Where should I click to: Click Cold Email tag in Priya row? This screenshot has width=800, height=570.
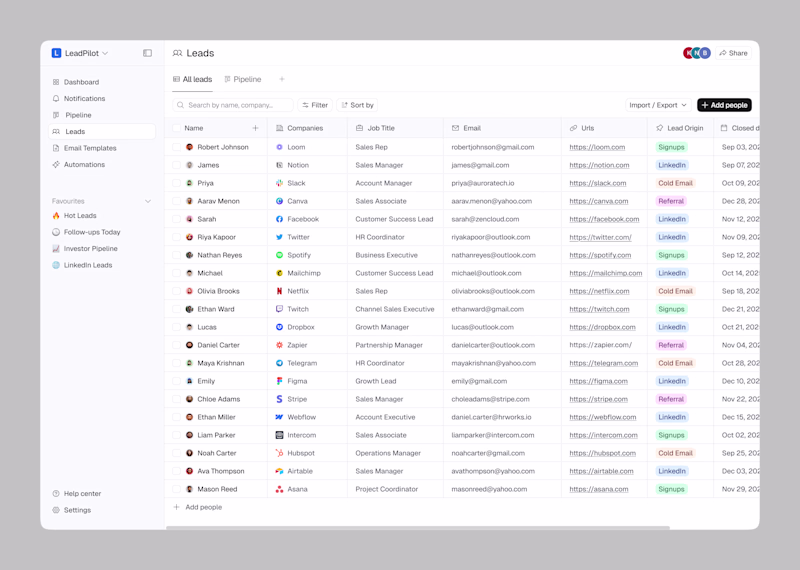[x=676, y=183]
